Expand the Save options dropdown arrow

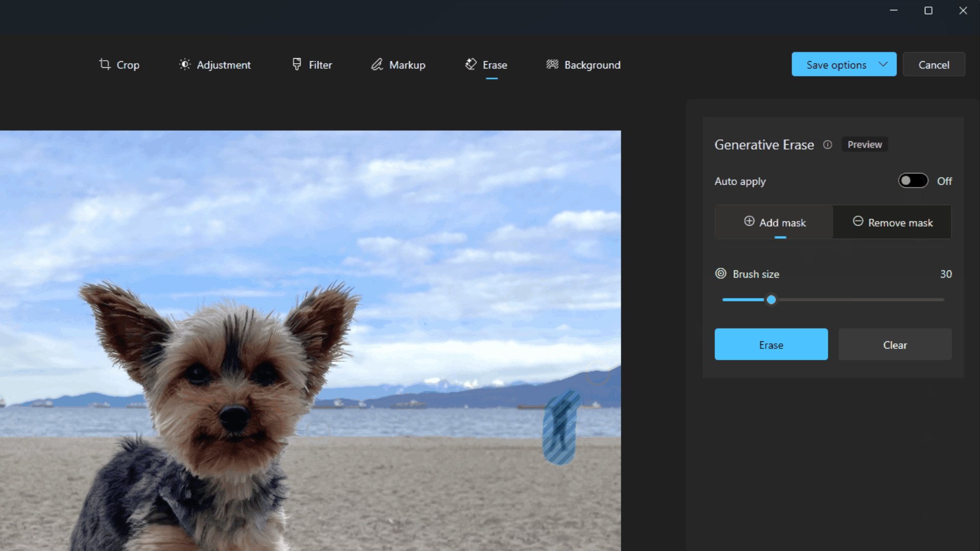click(x=883, y=64)
